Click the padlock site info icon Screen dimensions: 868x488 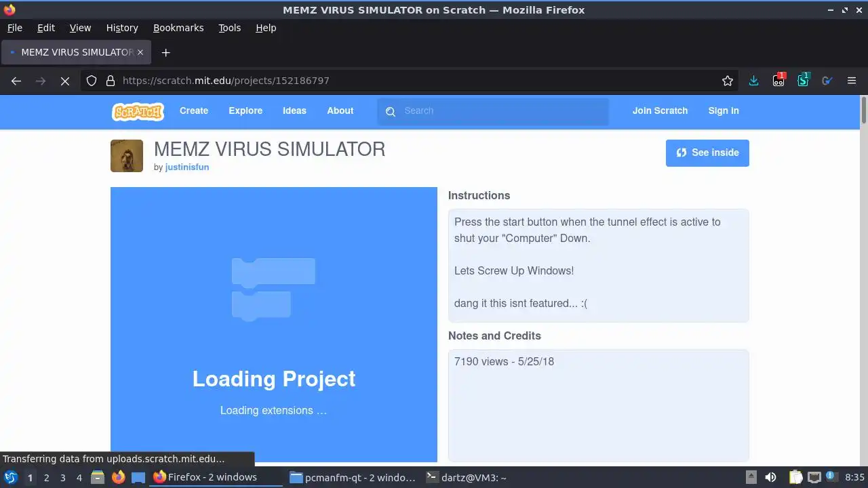pos(111,81)
